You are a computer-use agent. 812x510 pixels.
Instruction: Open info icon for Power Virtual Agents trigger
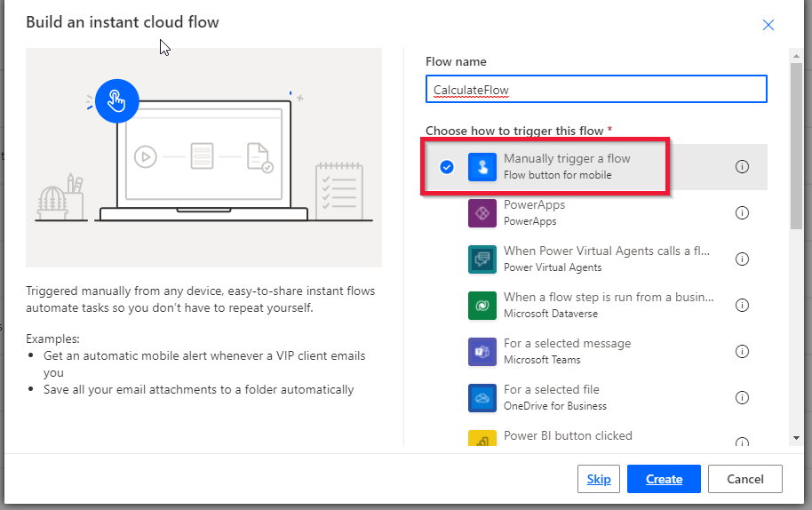pyautogui.click(x=742, y=259)
